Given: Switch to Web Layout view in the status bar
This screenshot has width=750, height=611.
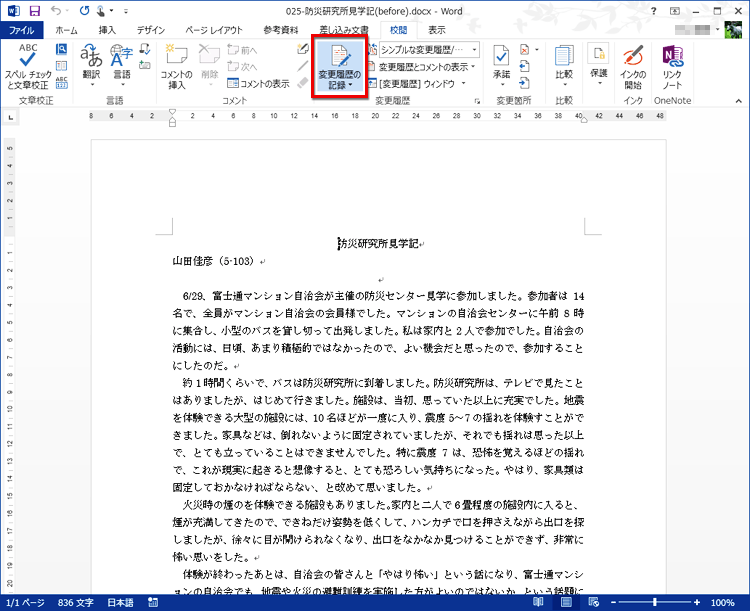Looking at the screenshot, I should (x=594, y=602).
